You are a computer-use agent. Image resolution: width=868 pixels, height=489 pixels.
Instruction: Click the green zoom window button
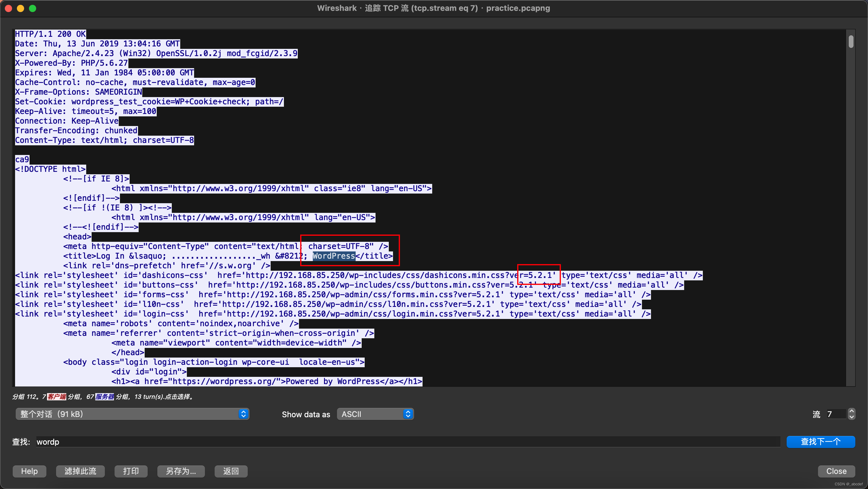click(32, 8)
